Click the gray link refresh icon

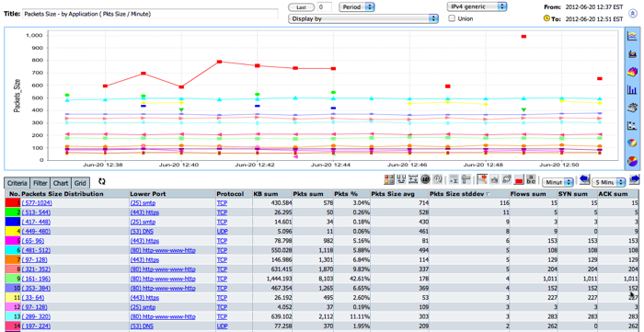pos(506,179)
